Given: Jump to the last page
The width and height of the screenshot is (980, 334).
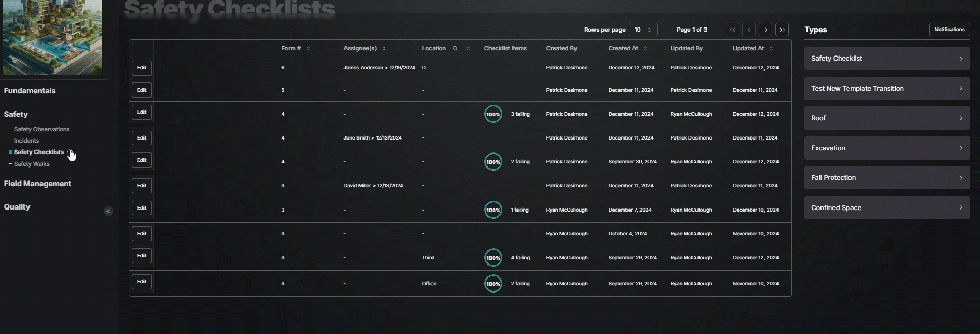Looking at the screenshot, I should tap(782, 30).
